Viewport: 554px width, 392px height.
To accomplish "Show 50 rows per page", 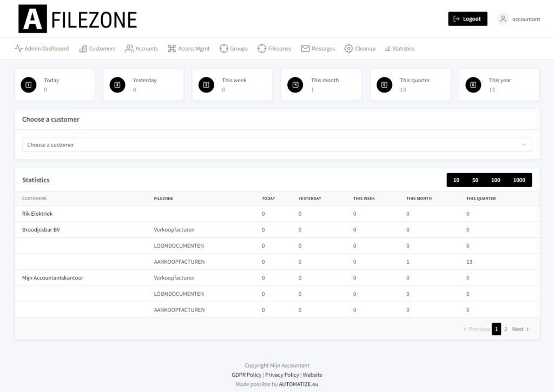I will [x=475, y=180].
